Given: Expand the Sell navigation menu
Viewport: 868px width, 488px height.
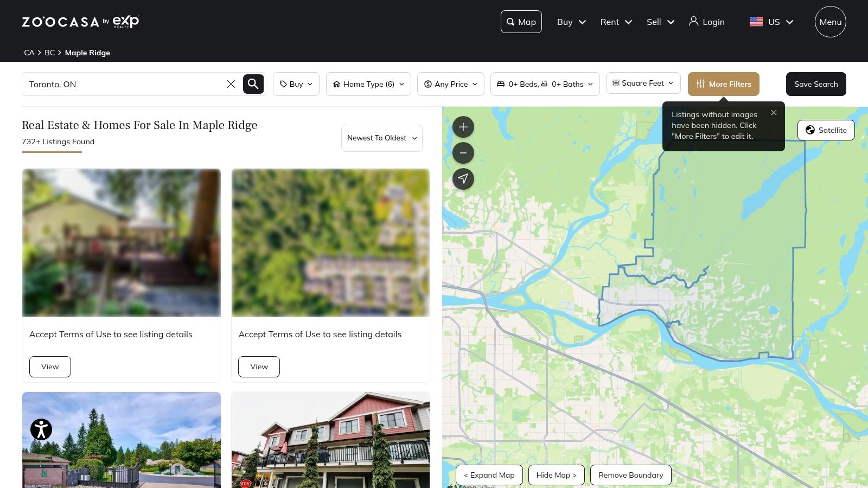Looking at the screenshot, I should point(660,22).
